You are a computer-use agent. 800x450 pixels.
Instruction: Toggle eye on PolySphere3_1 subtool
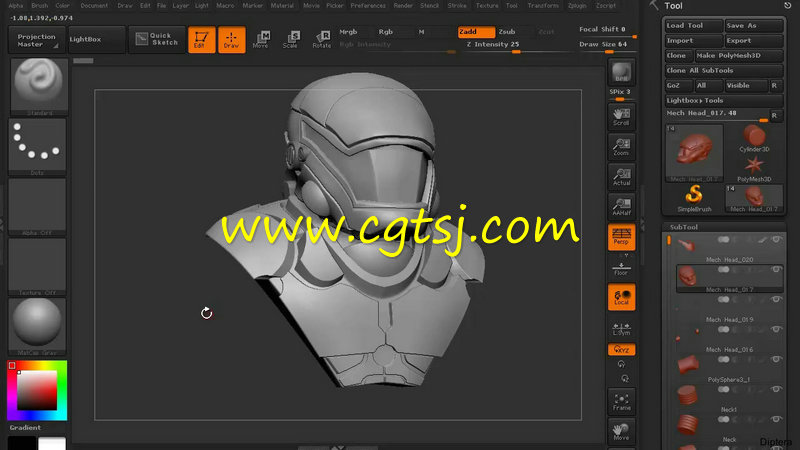pyautogui.click(x=776, y=359)
